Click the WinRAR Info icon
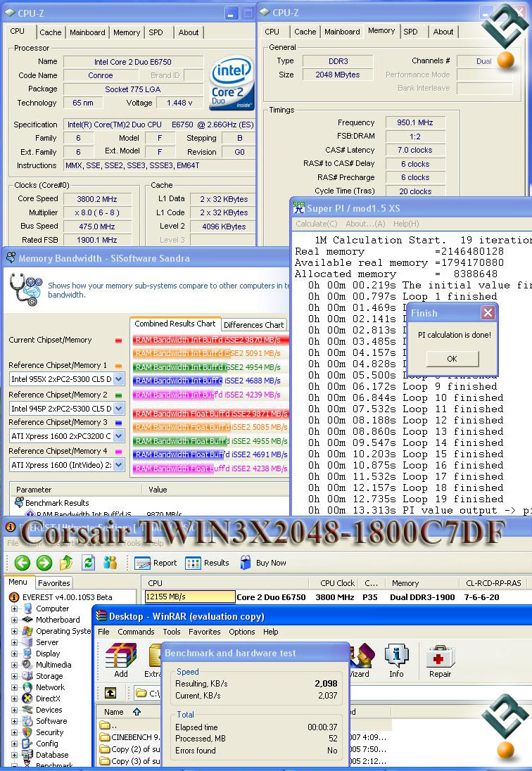 point(396,661)
